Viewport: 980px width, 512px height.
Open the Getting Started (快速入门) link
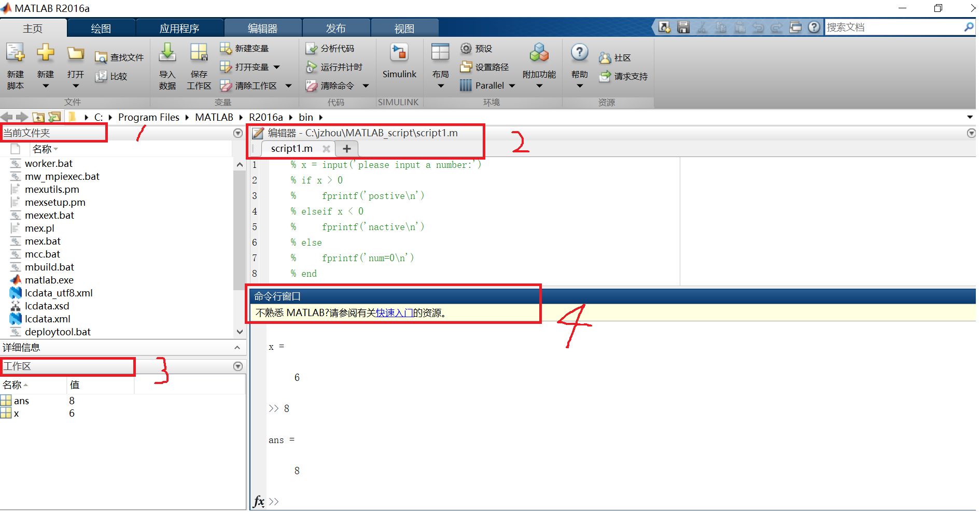tap(394, 313)
